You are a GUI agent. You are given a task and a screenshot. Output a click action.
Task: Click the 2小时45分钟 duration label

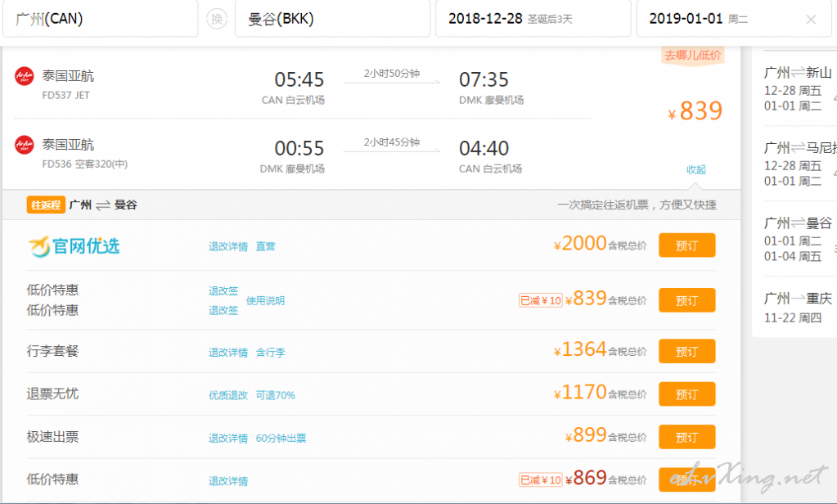391,142
